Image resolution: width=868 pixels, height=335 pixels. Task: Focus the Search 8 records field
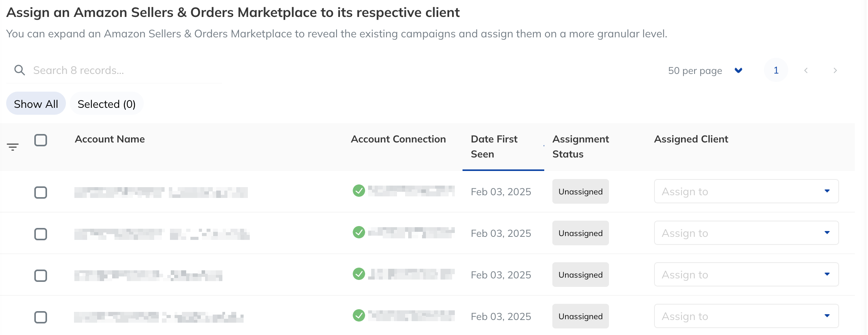(114, 70)
